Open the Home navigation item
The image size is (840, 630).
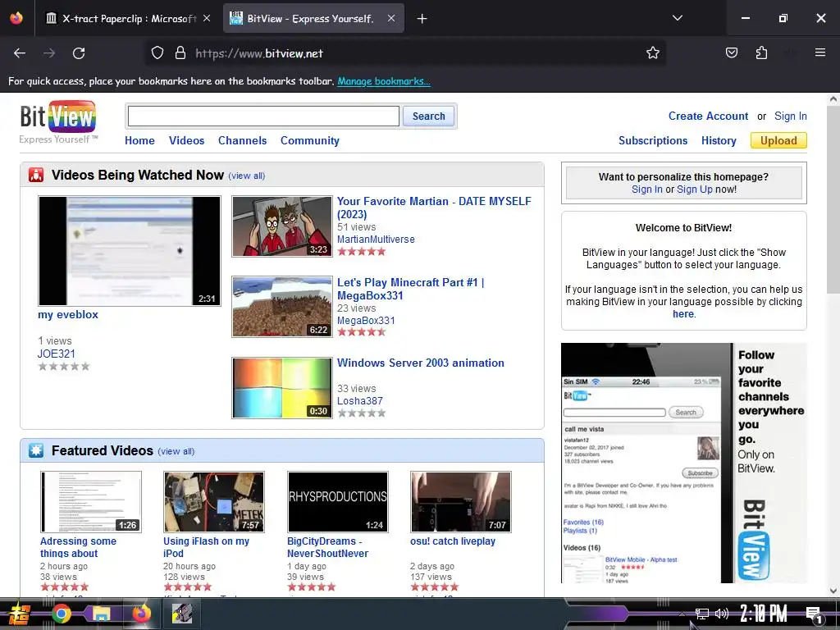(x=139, y=140)
